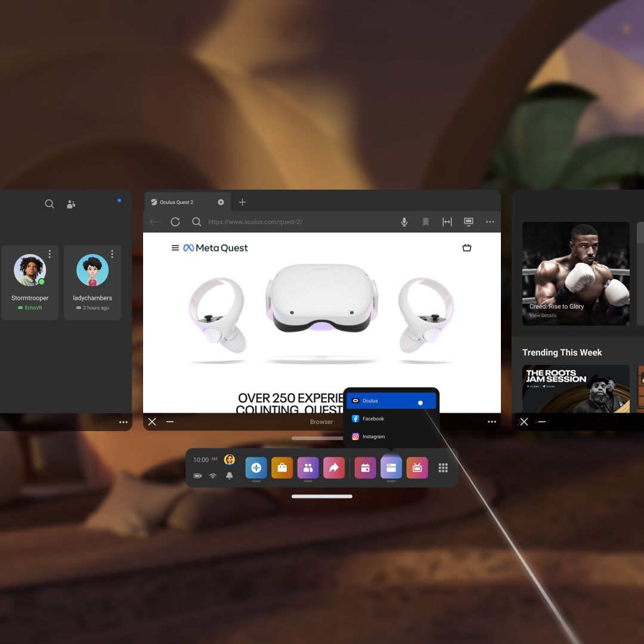Open the Sharing arrow icon on the taskbar

pos(334,467)
